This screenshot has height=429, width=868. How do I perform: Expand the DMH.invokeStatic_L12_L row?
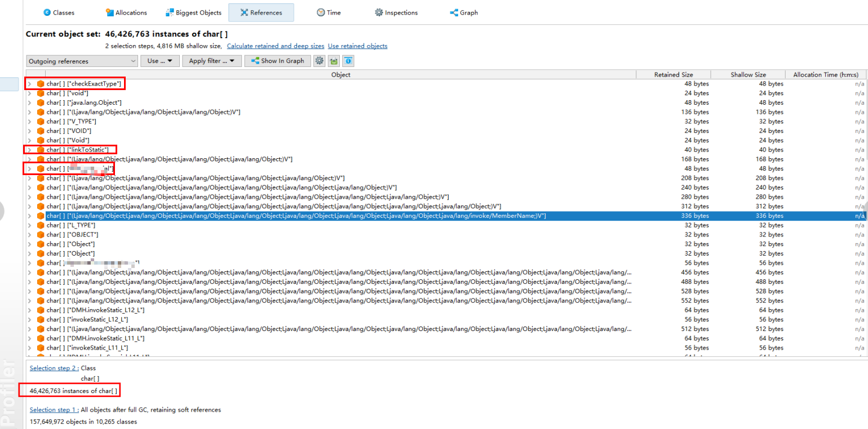[29, 310]
